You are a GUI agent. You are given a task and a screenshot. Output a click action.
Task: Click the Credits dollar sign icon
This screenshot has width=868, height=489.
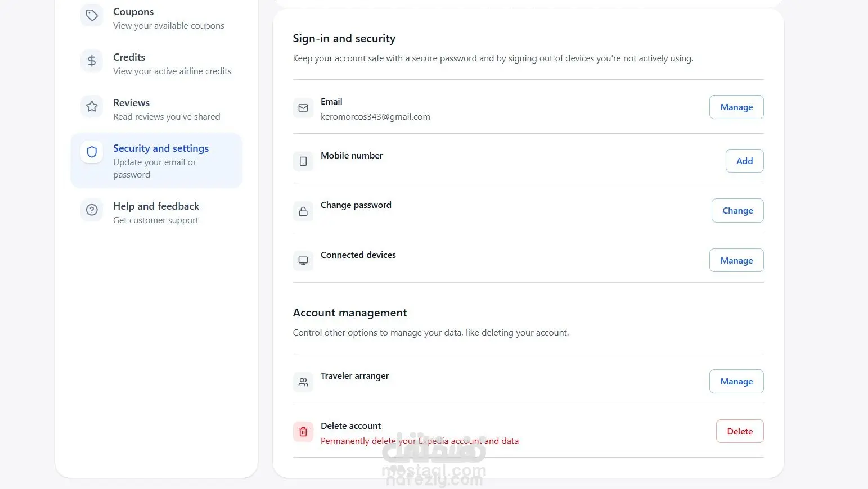(92, 61)
